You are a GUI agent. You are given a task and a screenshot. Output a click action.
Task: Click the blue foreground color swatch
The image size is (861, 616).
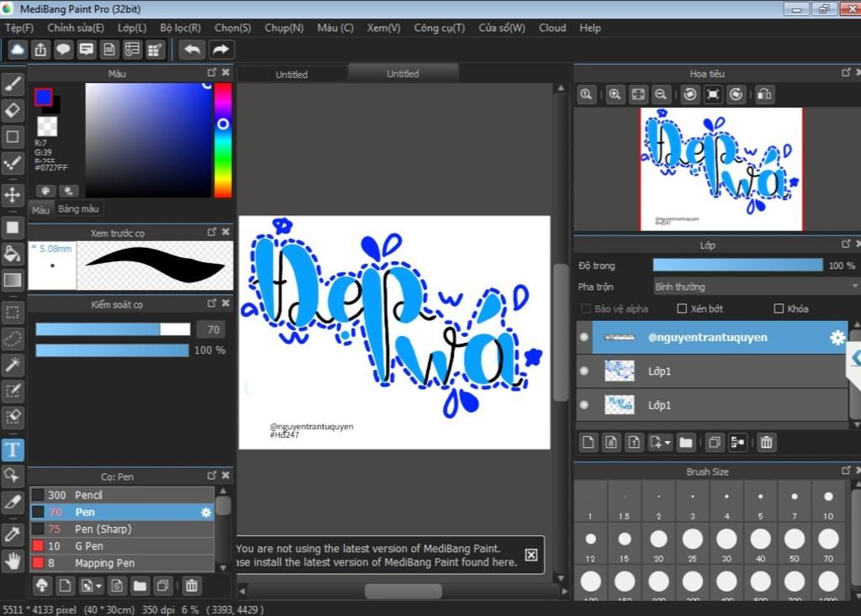(x=44, y=97)
